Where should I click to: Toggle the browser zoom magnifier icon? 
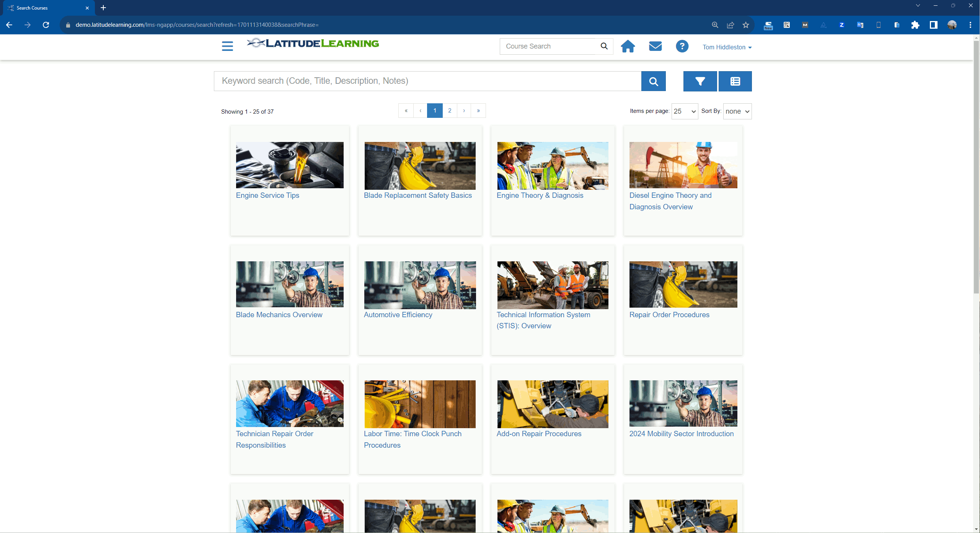point(715,24)
